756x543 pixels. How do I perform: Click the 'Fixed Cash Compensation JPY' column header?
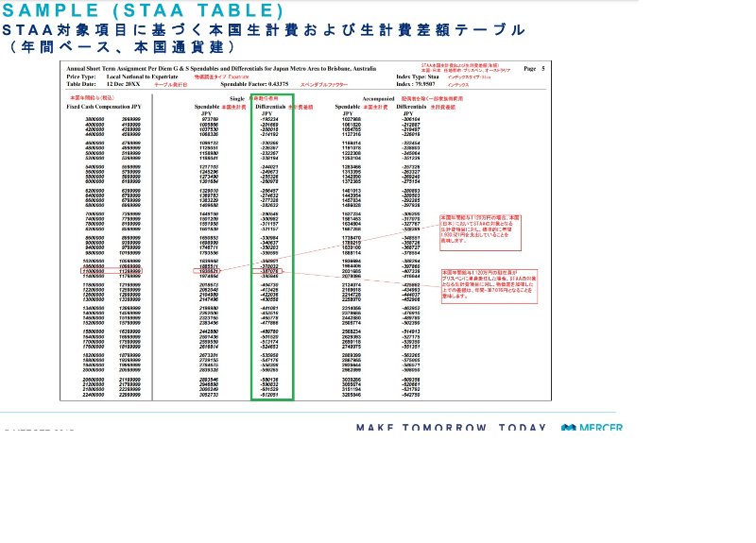pos(104,107)
